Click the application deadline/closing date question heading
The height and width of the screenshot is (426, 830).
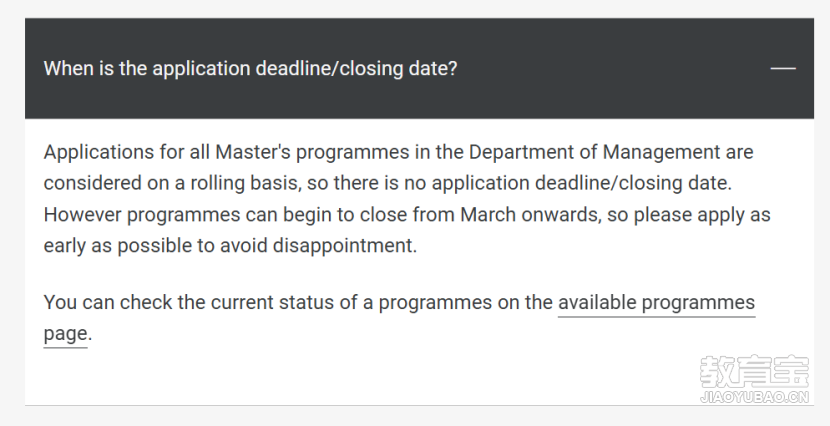coord(250,69)
